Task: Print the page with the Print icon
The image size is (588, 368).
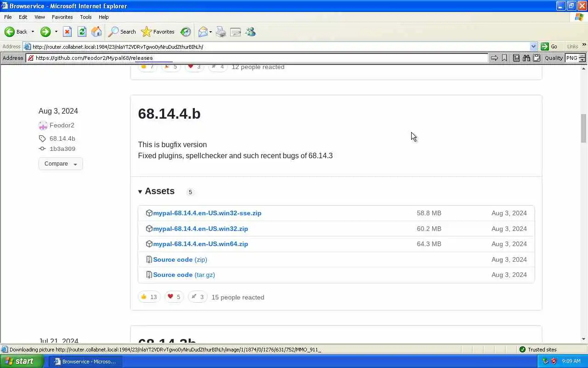Action: 221,32
